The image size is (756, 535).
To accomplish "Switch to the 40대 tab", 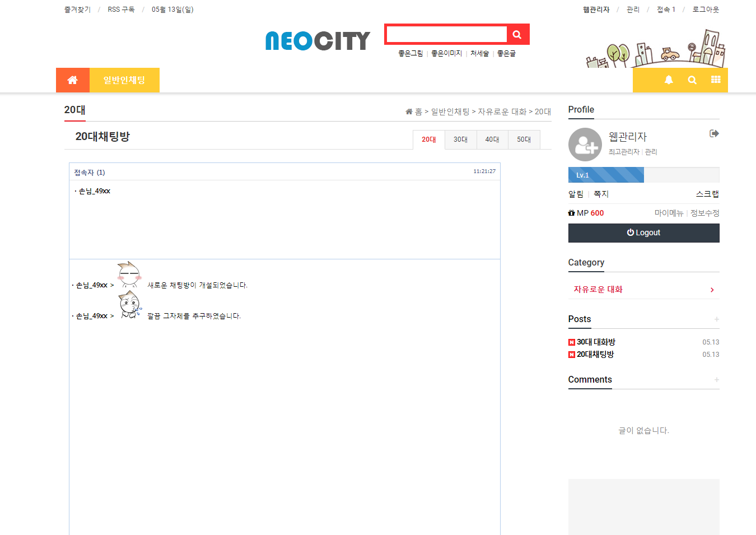I will click(x=492, y=139).
